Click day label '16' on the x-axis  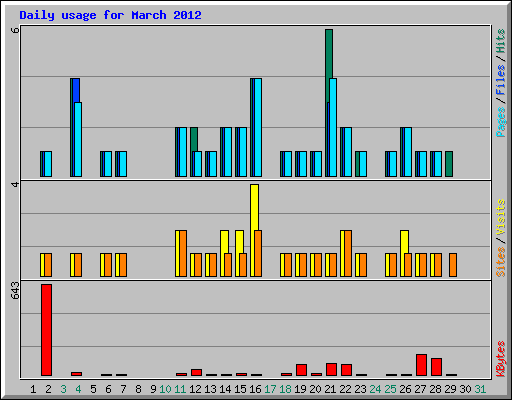coord(255,389)
